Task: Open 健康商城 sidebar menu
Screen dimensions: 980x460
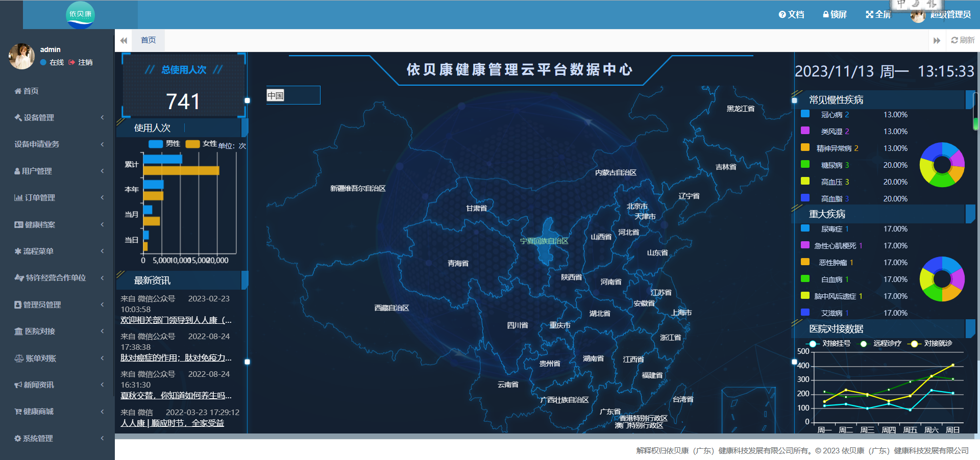Action: coord(57,411)
